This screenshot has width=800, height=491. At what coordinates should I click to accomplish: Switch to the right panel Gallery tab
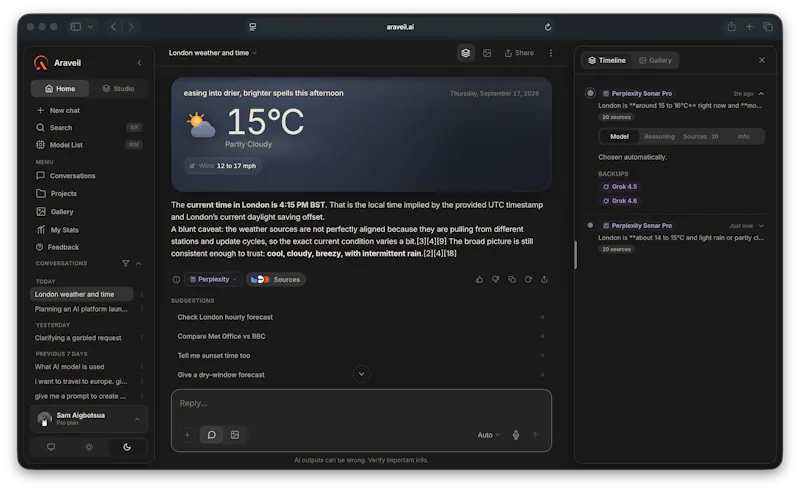click(655, 60)
